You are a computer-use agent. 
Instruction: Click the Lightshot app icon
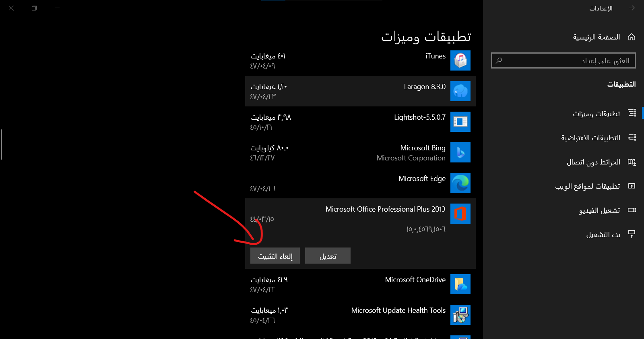tap(460, 122)
